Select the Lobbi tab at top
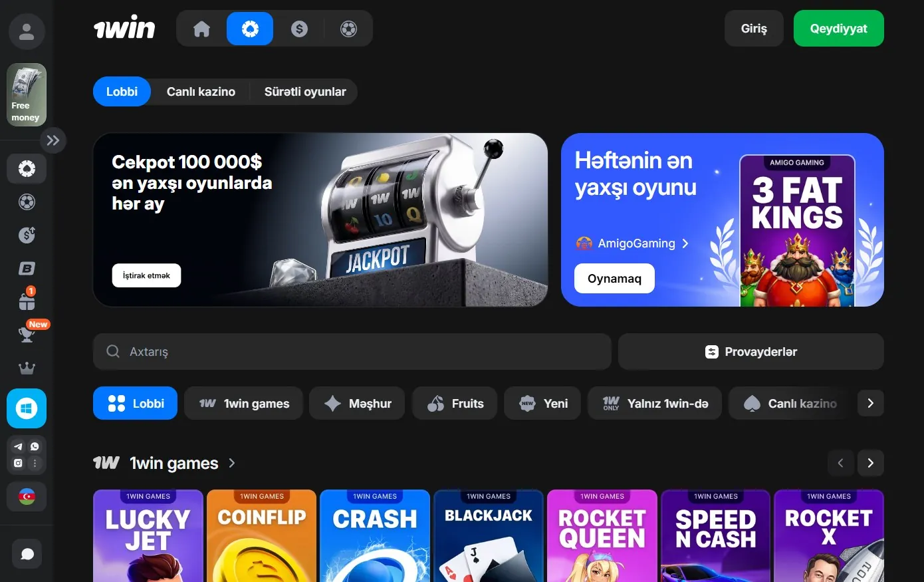The height and width of the screenshot is (582, 924). (122, 92)
